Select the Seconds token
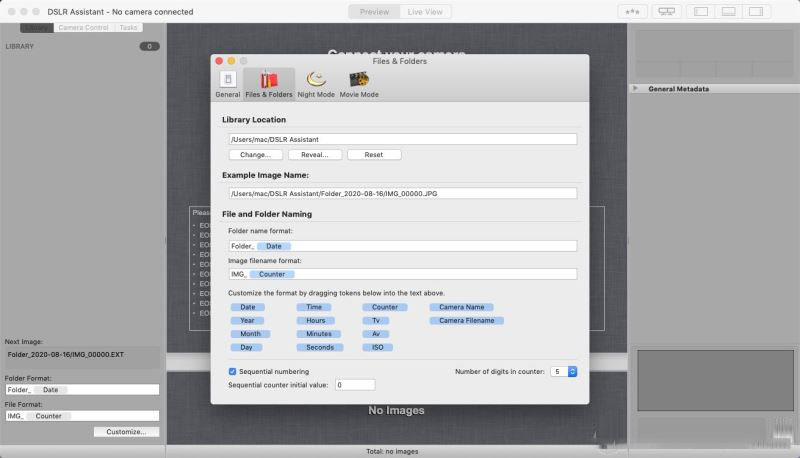Viewport: 800px width, 458px height. click(x=320, y=347)
